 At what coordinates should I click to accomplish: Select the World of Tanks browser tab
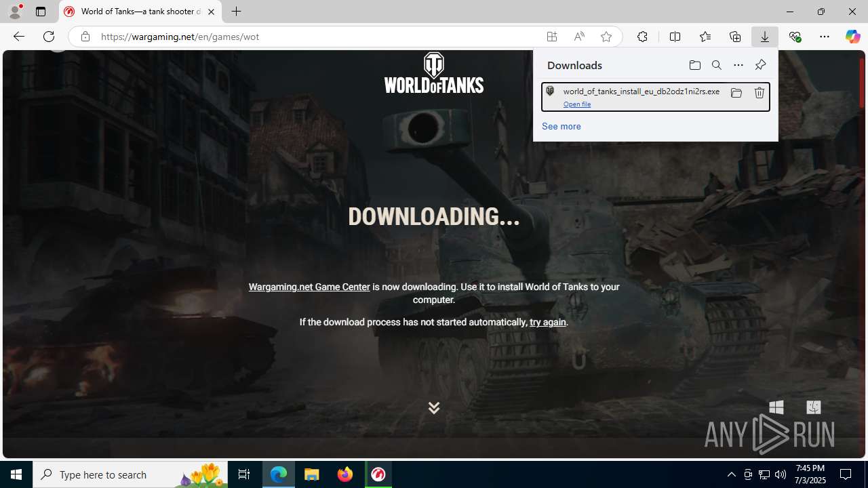pos(140,12)
